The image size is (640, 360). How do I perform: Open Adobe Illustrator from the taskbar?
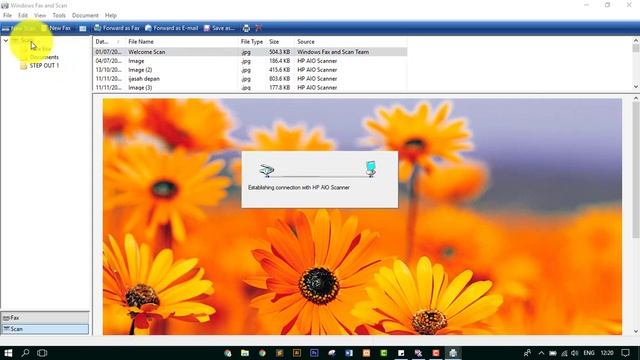297,353
